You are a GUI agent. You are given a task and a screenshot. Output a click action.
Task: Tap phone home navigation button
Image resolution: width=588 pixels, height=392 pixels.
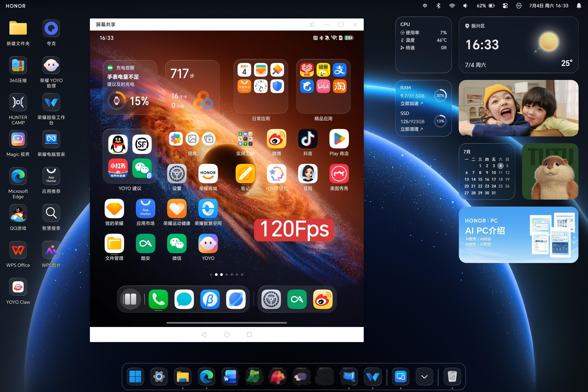pyautogui.click(x=227, y=335)
